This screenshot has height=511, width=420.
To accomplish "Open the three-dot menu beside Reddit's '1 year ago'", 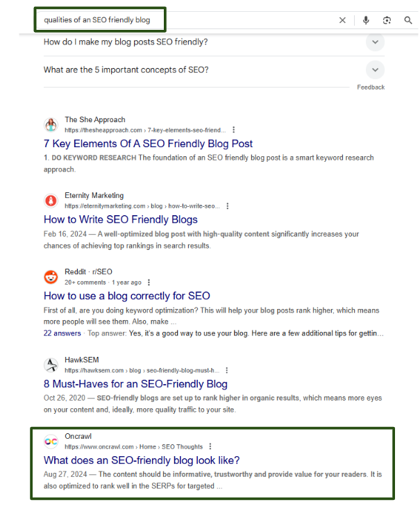I will (149, 282).
